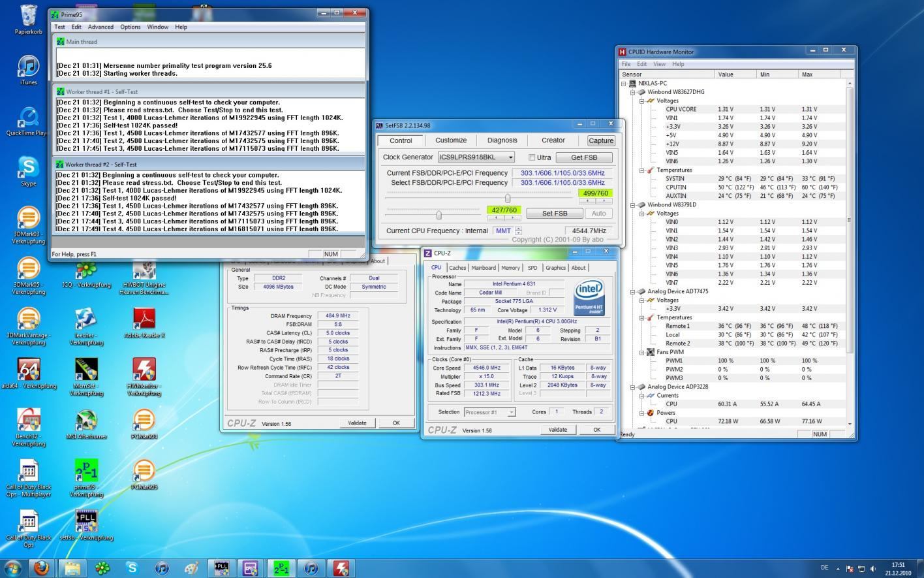Sort by the Sensor column header
Image resolution: width=924 pixels, height=578 pixels.
click(667, 74)
